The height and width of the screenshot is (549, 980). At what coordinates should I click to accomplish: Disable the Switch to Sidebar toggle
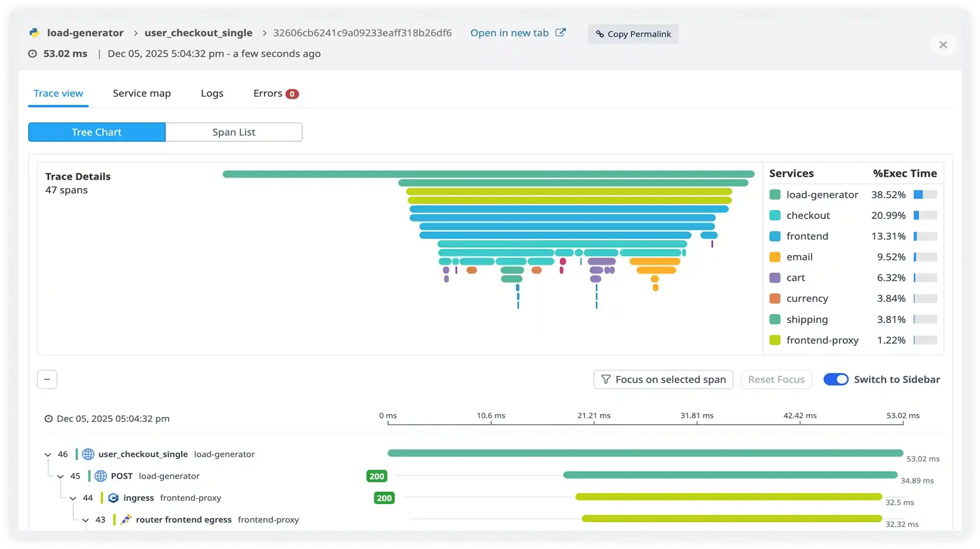coord(836,379)
